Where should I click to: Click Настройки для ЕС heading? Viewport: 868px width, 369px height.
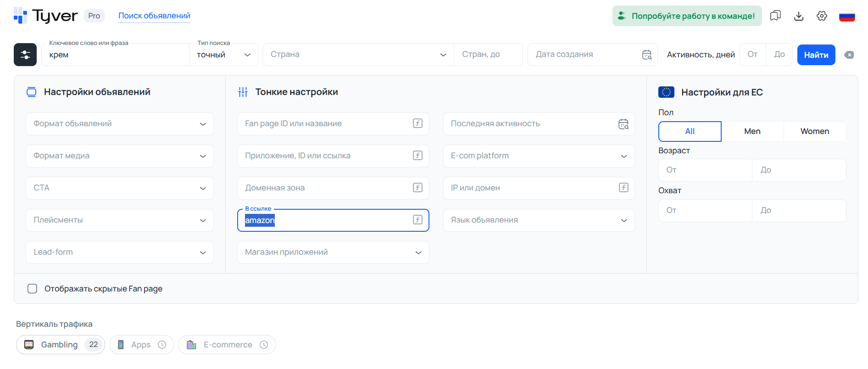(722, 92)
